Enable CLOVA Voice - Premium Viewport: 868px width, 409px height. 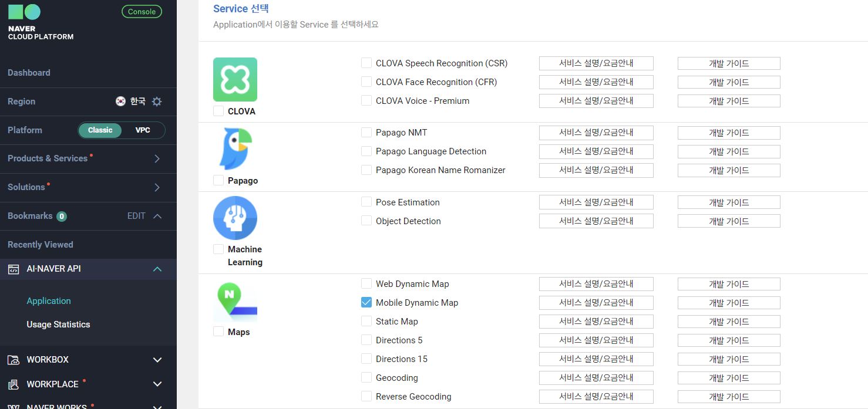[x=366, y=100]
